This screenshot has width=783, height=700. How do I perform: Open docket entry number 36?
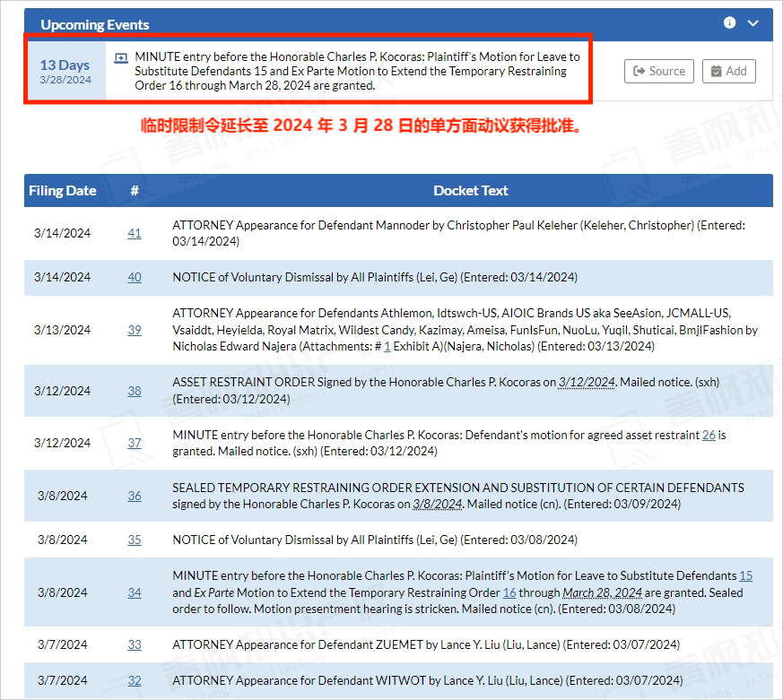pyautogui.click(x=135, y=496)
